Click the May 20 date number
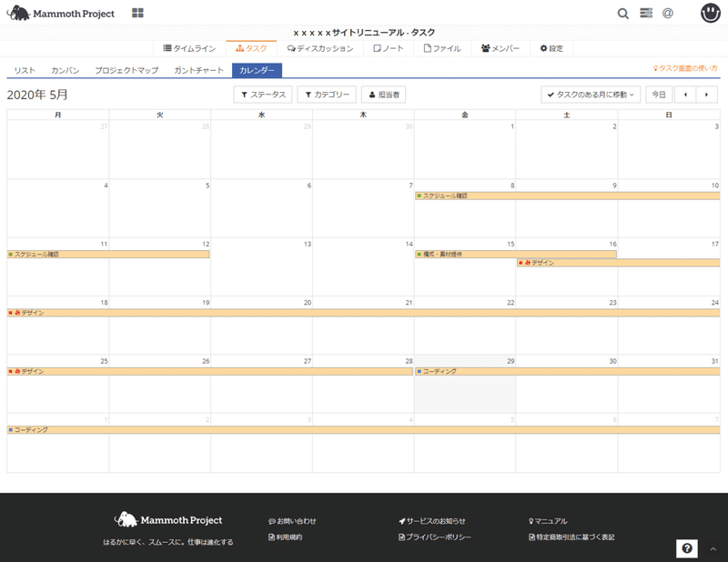This screenshot has height=562, width=728. [308, 303]
